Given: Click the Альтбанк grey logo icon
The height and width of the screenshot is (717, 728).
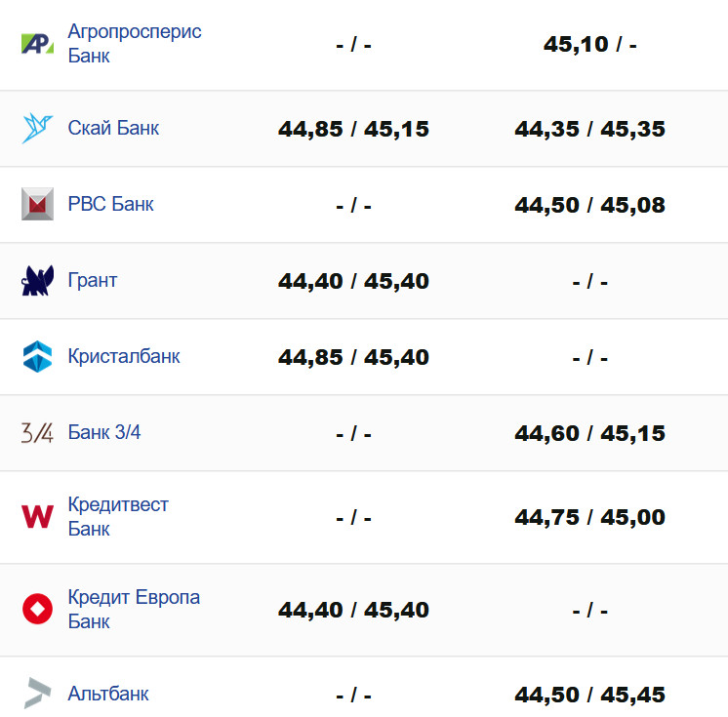Looking at the screenshot, I should [x=37, y=694].
